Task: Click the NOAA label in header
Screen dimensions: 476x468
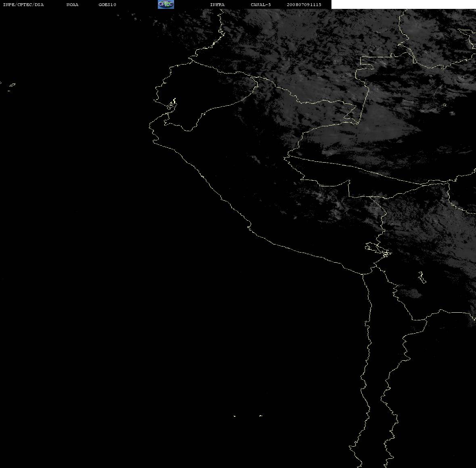Action: [x=72, y=4]
